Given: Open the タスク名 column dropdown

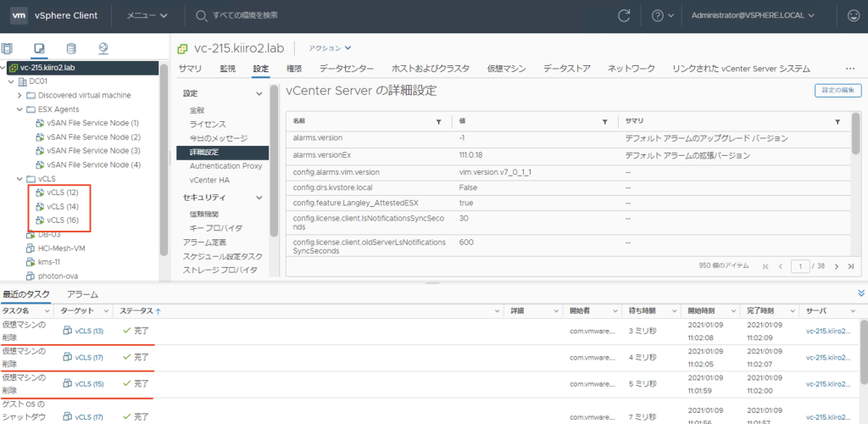Looking at the screenshot, I should point(47,311).
